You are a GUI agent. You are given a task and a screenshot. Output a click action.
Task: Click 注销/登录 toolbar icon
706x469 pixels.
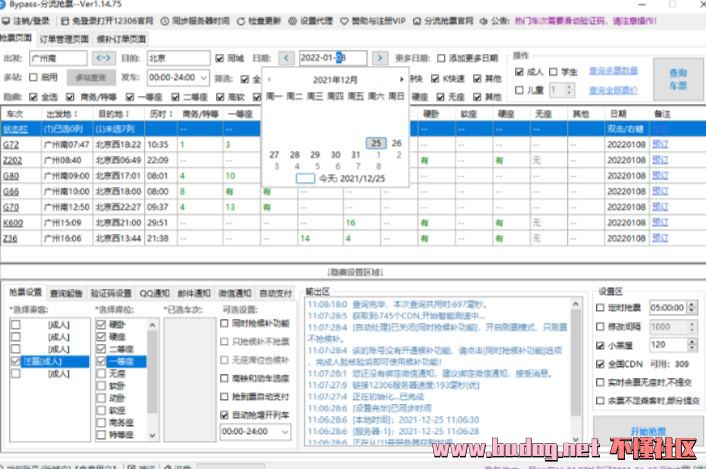tap(30, 20)
